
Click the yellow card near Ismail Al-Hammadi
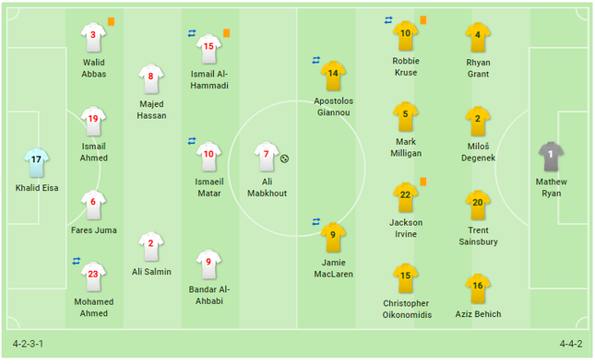[227, 33]
